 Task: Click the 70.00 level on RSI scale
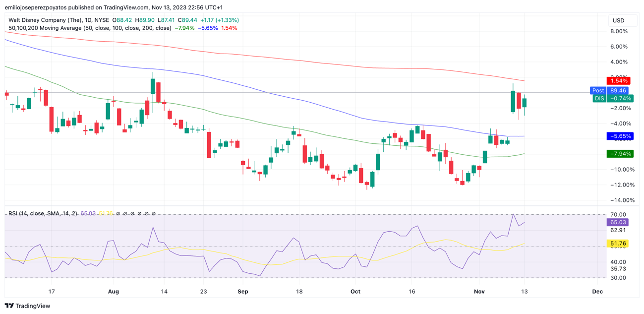pos(618,214)
